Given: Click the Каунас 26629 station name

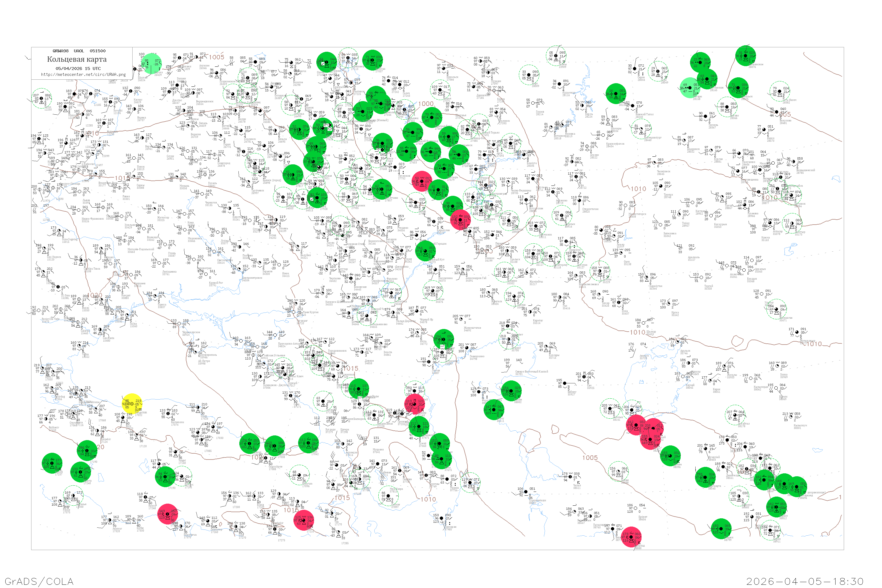Looking at the screenshot, I should pyautogui.click(x=138, y=101).
